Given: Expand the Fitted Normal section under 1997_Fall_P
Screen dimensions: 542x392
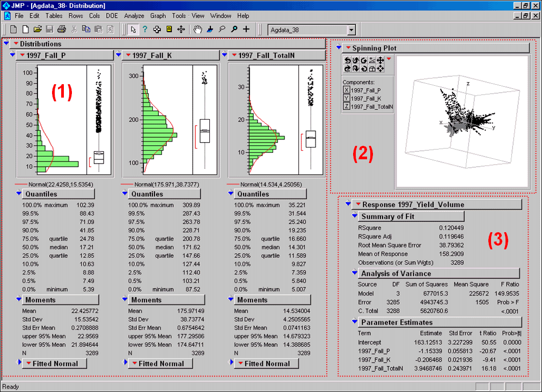Looking at the screenshot, I should pos(20,363).
